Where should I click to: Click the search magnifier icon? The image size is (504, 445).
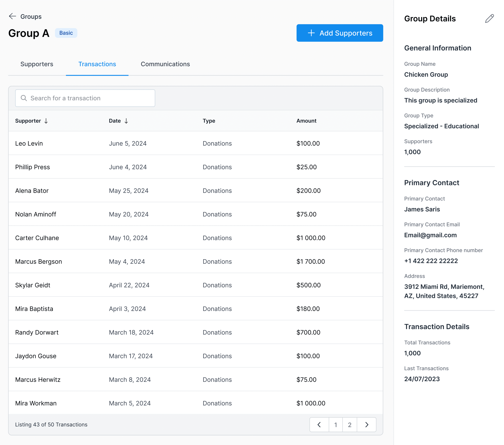[x=24, y=98]
